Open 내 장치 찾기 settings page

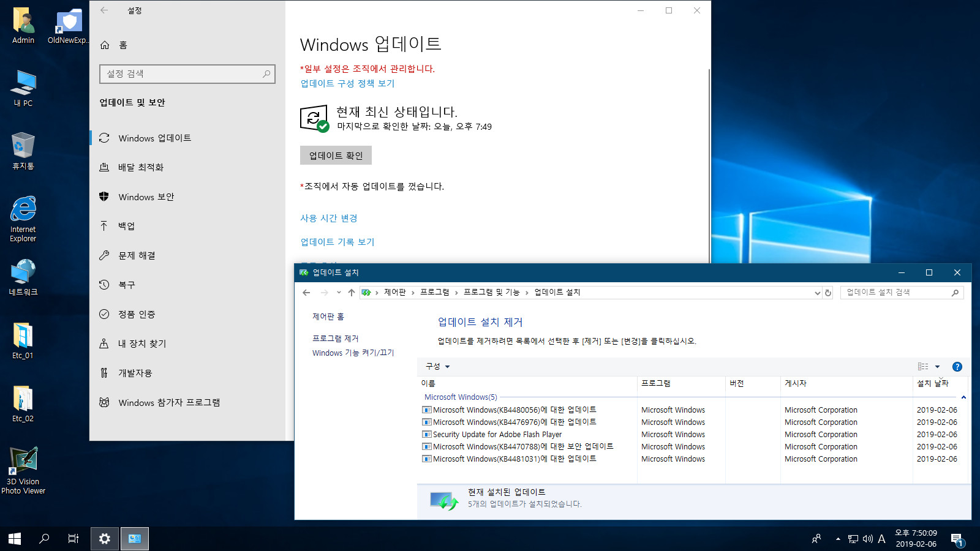click(x=187, y=343)
